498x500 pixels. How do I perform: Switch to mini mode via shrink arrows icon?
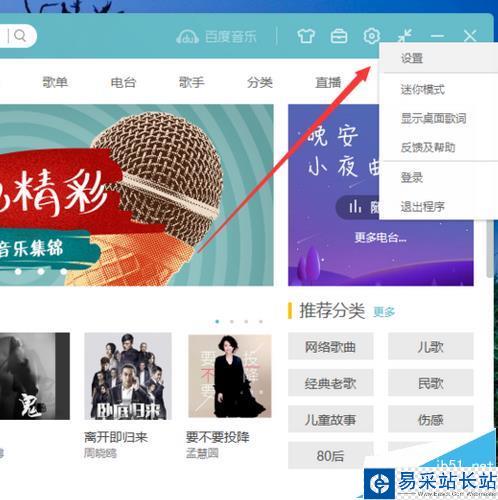tap(405, 36)
